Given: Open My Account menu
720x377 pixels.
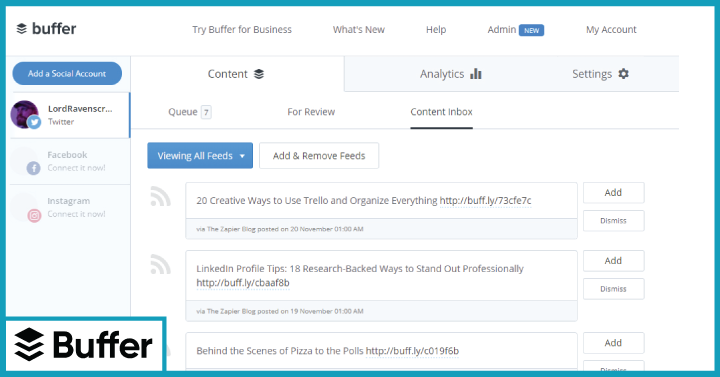Looking at the screenshot, I should [x=611, y=30].
